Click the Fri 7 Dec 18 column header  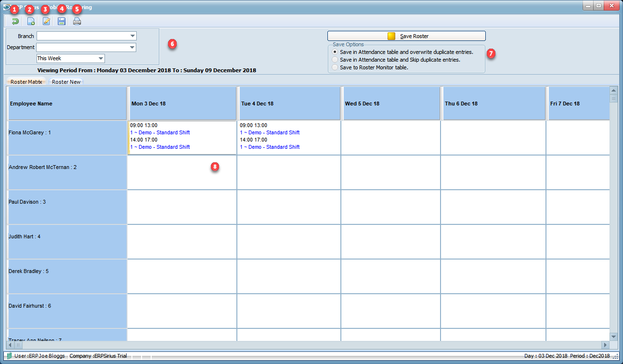578,104
